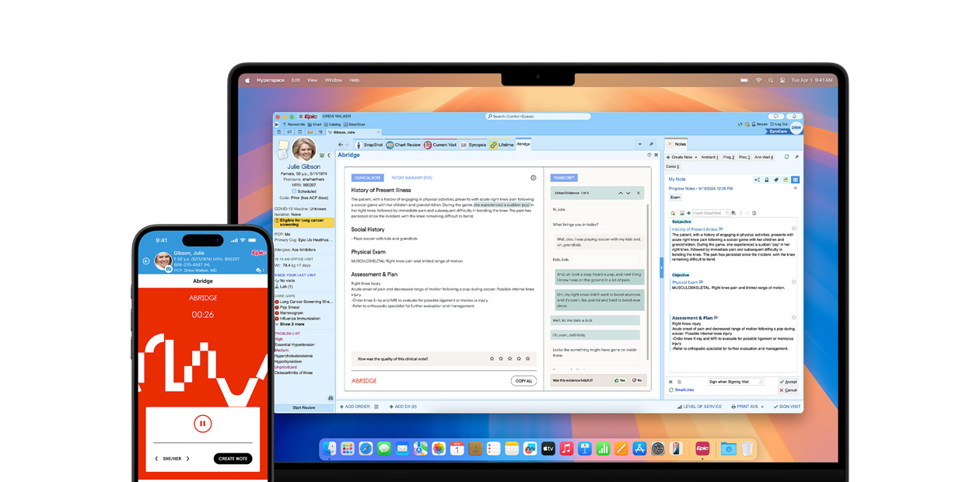This screenshot has height=482, width=980.
Task: Toggle the Scheduled checkbox under patient info
Action: [294, 191]
